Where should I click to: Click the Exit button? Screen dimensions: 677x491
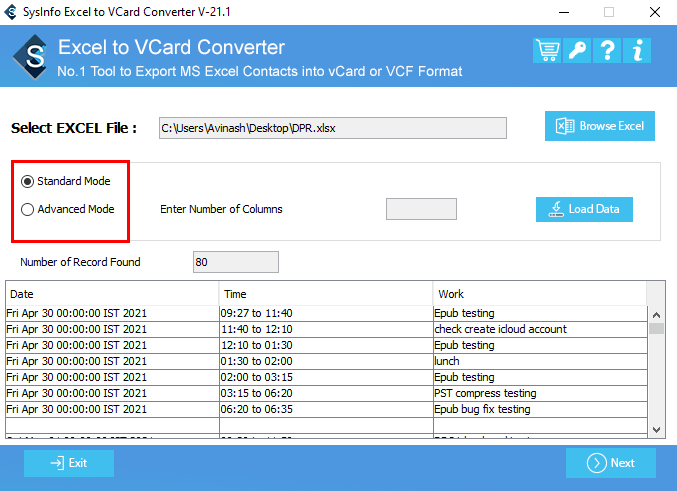69,463
